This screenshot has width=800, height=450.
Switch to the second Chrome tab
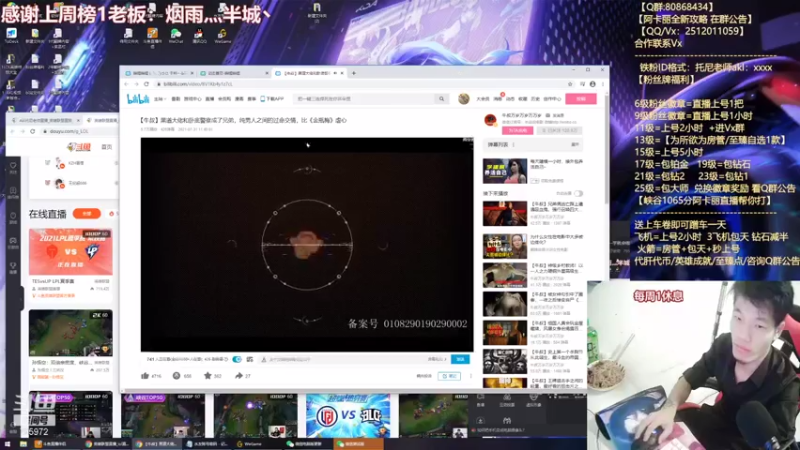(234, 73)
